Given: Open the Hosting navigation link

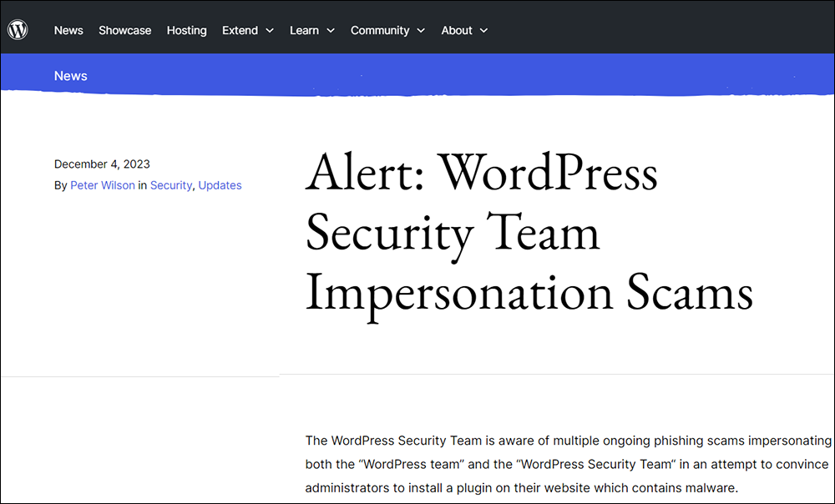Looking at the screenshot, I should click(x=186, y=30).
